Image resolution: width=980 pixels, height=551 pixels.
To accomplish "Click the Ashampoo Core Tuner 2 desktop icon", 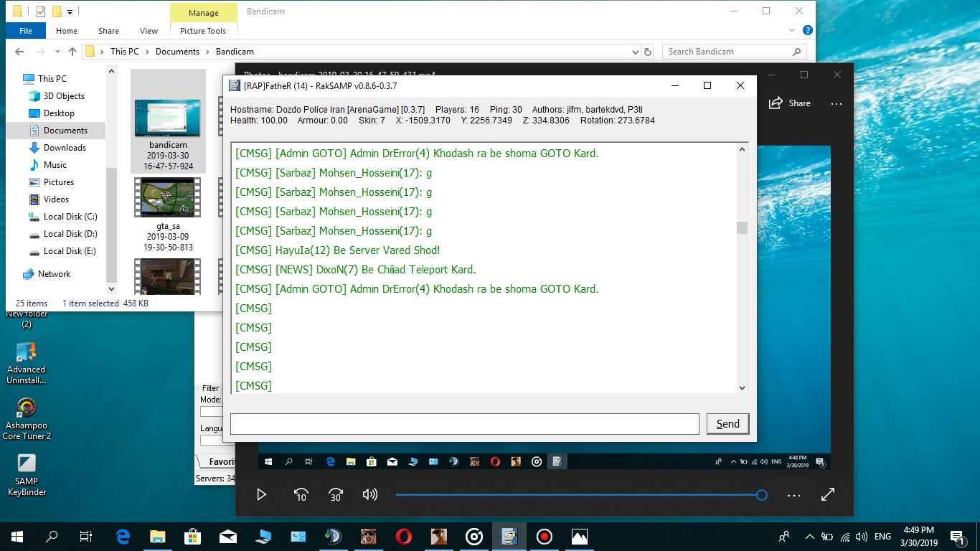I will tap(27, 418).
